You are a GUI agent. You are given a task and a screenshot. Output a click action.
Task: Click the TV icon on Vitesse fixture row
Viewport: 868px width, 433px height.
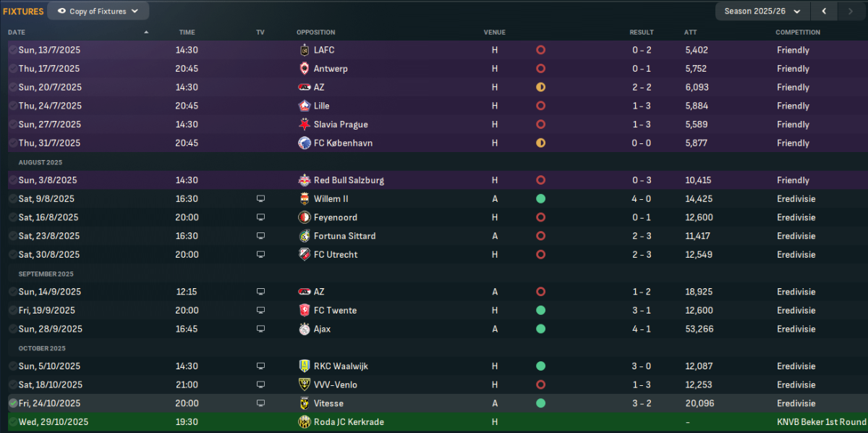(x=260, y=403)
